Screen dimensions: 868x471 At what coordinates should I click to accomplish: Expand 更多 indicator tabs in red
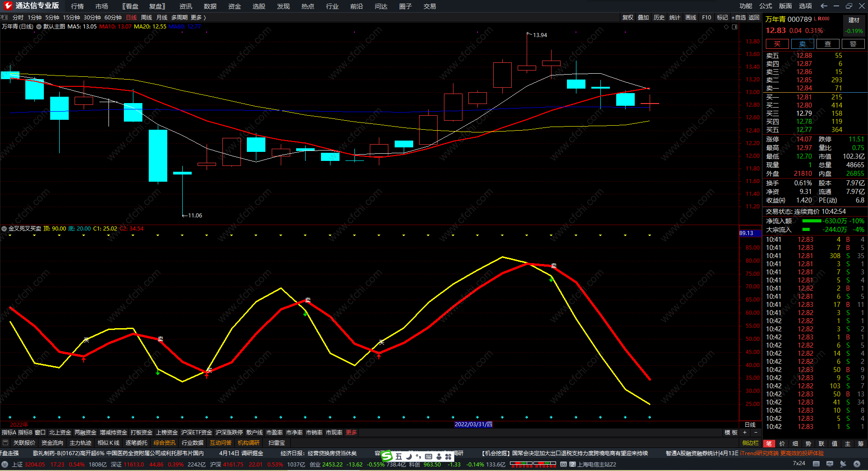351,433
